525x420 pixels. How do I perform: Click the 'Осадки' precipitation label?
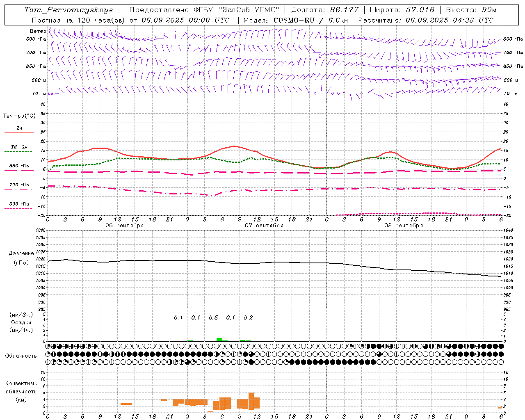tap(21, 322)
